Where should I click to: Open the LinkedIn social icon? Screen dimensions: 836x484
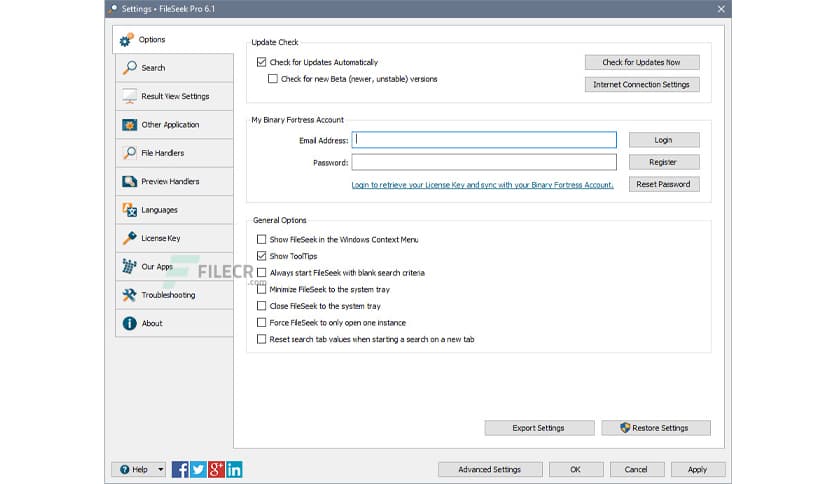click(x=234, y=469)
